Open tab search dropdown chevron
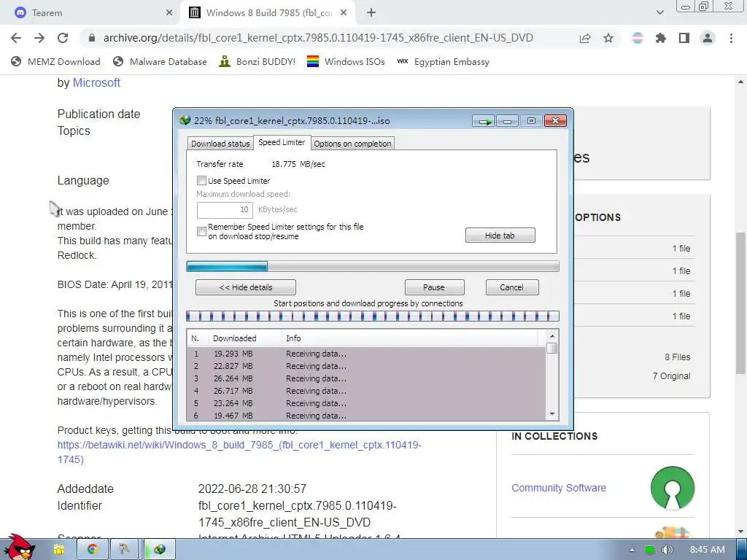 [x=659, y=13]
